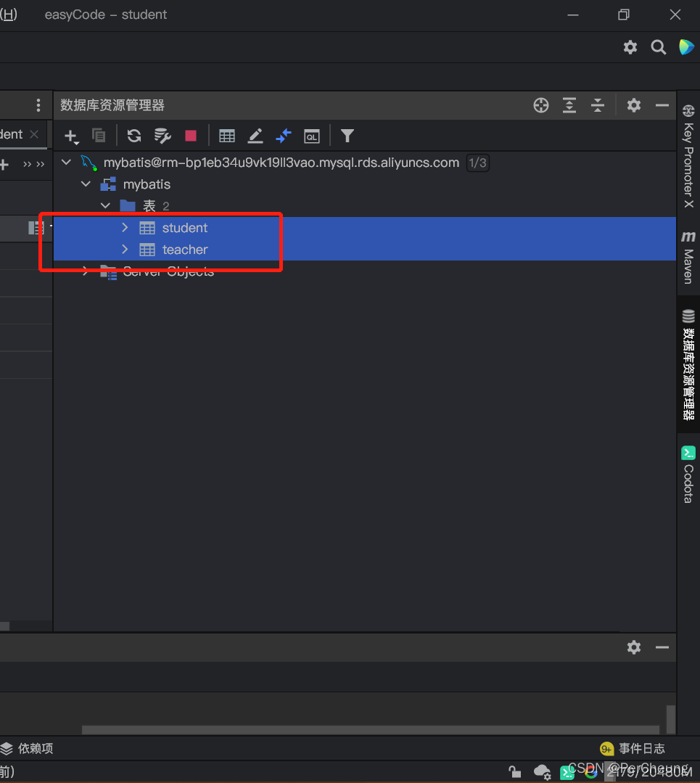
Task: Click the Edit source pencil icon
Action: pyautogui.click(x=255, y=136)
